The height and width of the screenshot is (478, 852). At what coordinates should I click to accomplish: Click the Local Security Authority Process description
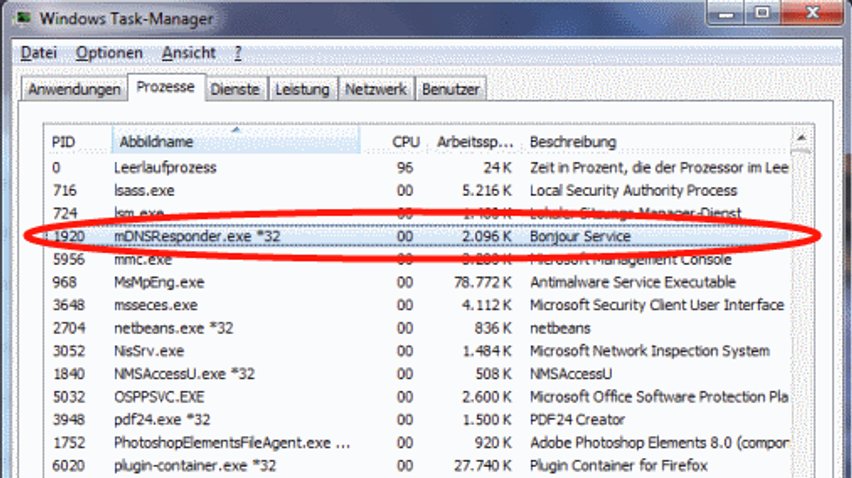pos(634,191)
